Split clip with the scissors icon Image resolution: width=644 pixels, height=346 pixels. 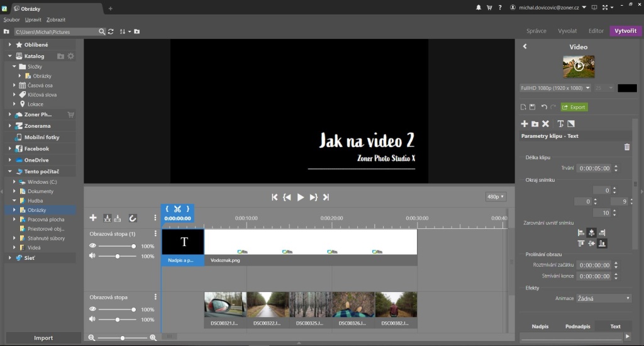(177, 209)
